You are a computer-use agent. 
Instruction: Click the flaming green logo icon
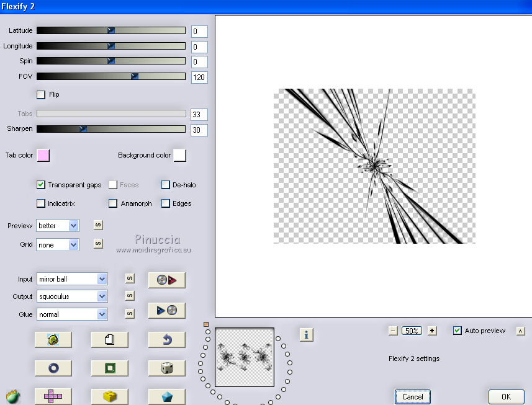tap(12, 396)
